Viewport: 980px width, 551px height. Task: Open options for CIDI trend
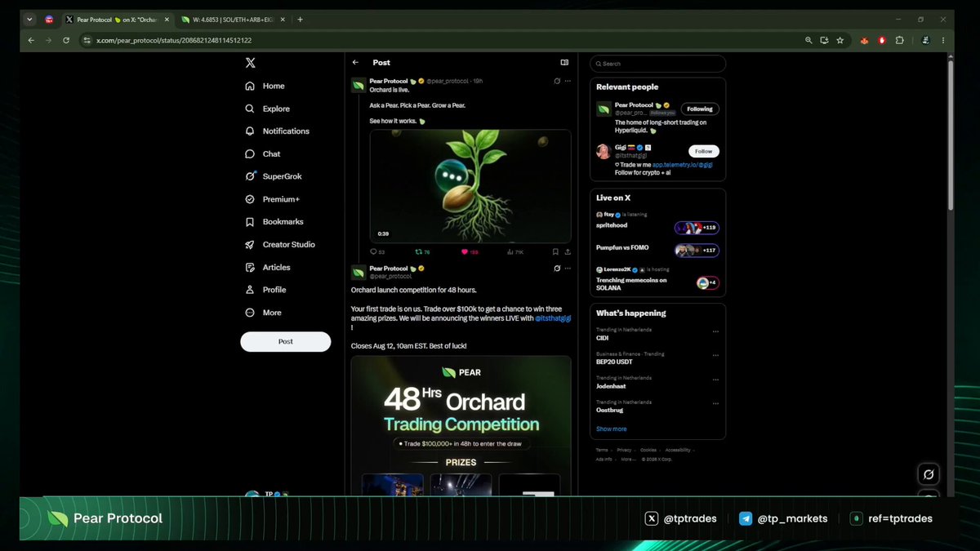pyautogui.click(x=715, y=332)
